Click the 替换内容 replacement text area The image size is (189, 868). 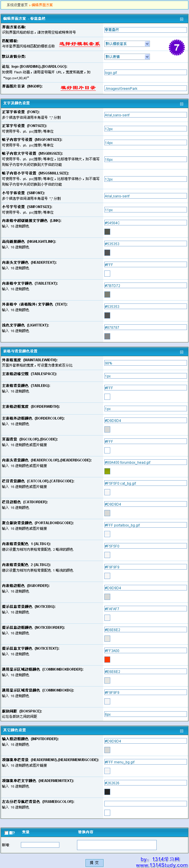pos(117,844)
